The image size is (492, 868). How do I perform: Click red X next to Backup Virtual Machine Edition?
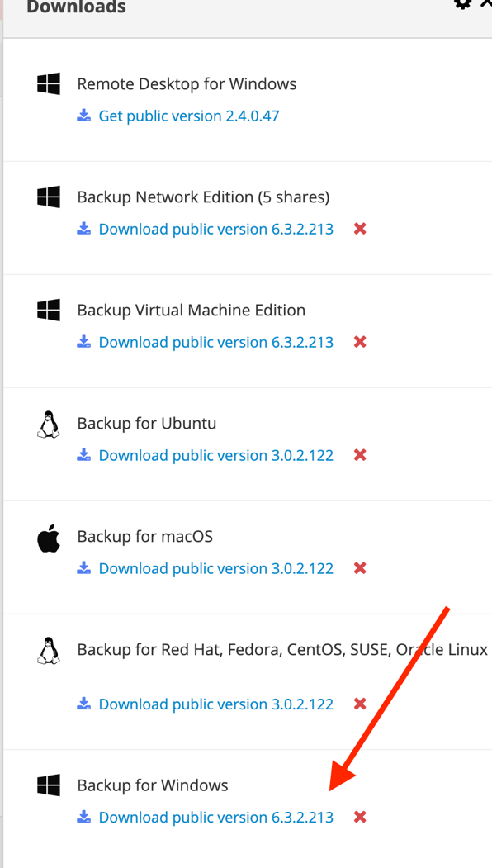tap(360, 342)
